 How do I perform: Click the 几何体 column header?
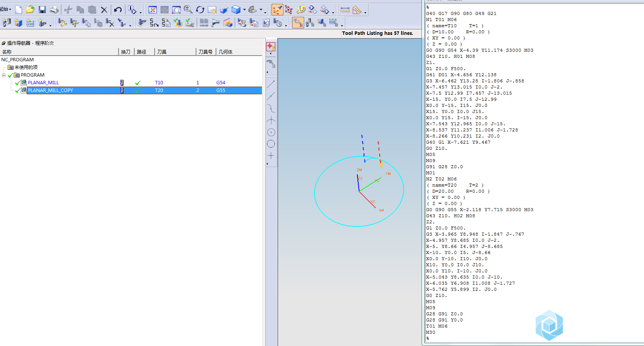click(239, 52)
